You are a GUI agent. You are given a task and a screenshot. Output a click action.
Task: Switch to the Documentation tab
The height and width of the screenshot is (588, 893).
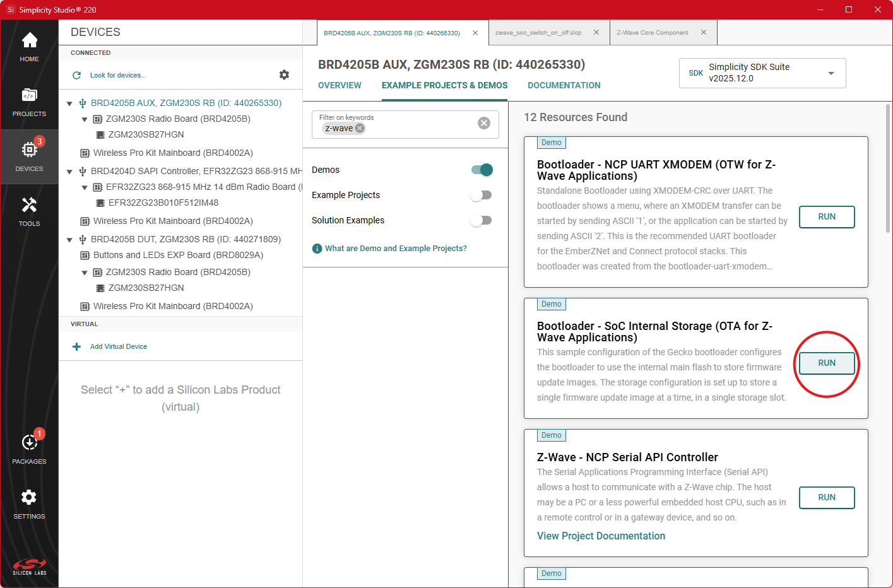pyautogui.click(x=564, y=85)
